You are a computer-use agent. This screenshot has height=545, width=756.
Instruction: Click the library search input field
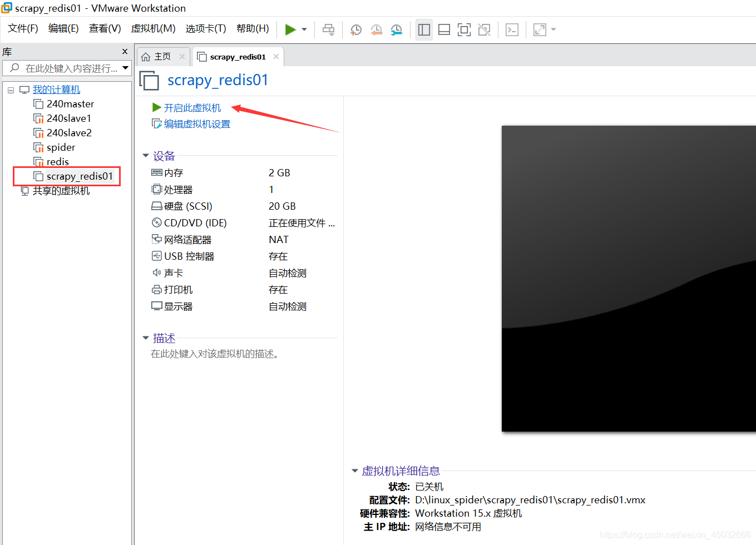(x=66, y=68)
